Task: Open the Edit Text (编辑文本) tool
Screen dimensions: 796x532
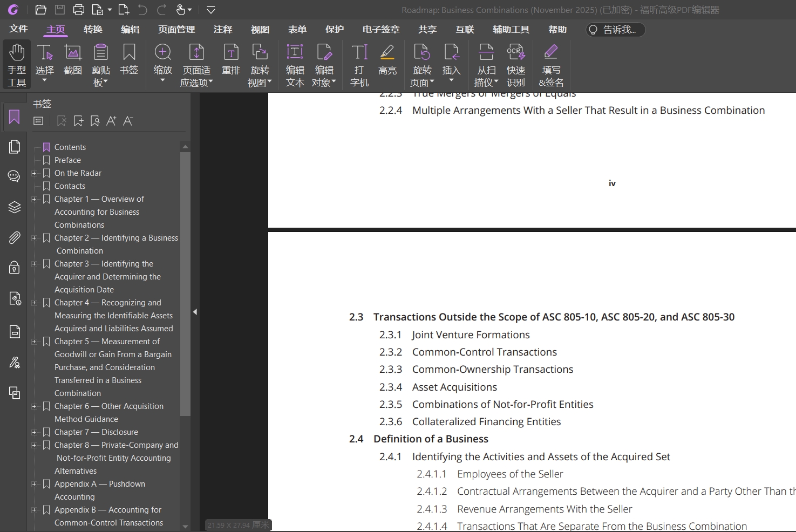Action: click(x=295, y=64)
